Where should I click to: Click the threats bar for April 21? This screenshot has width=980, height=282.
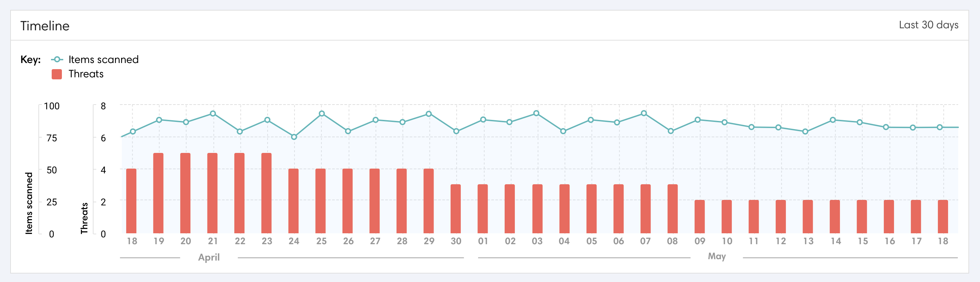[x=212, y=193]
